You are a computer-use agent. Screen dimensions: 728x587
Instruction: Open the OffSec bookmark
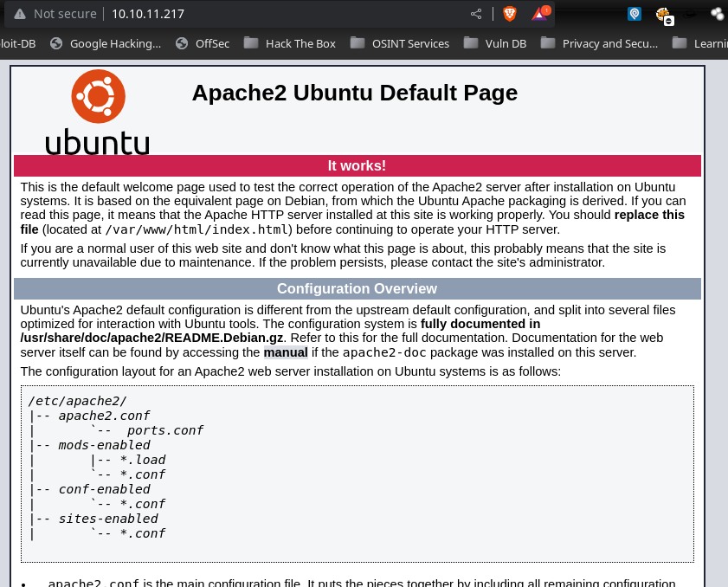click(203, 43)
